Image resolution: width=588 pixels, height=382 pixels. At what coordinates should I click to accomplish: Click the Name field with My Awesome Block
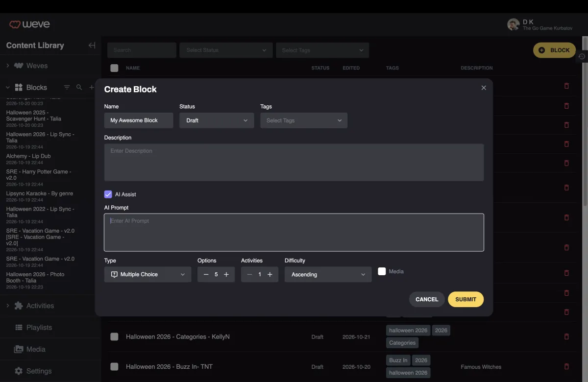click(x=139, y=120)
